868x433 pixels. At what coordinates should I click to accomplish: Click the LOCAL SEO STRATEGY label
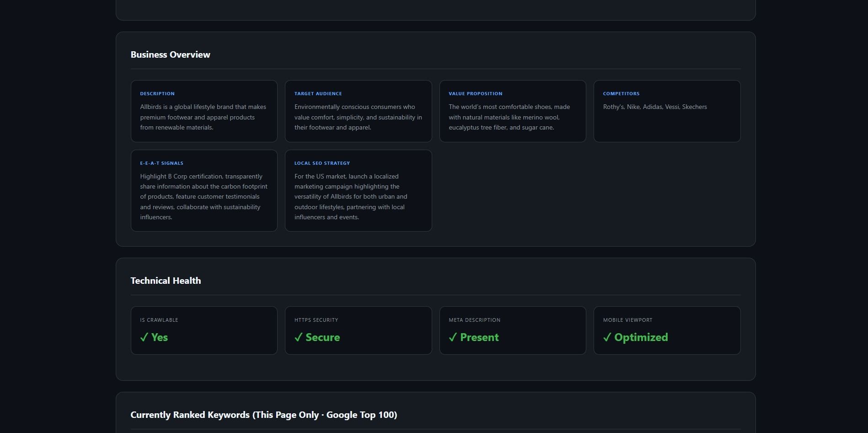[322, 163]
